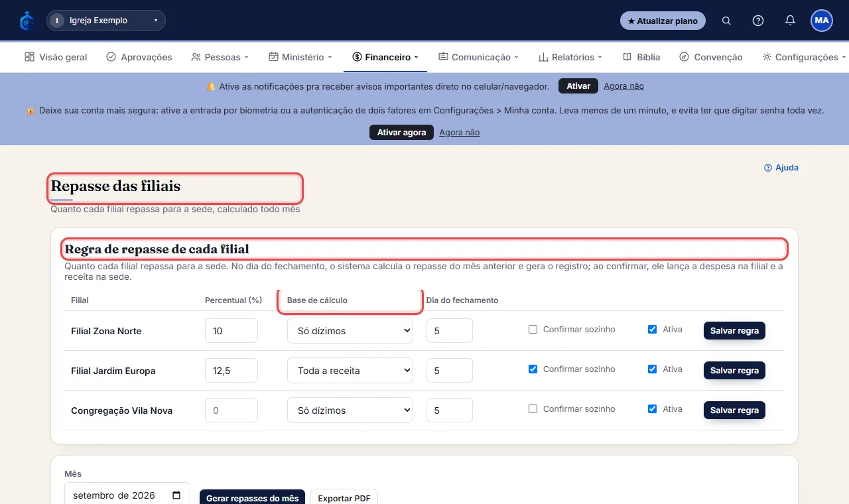Expand the Ministério menu
This screenshot has height=504, width=849.
click(300, 57)
